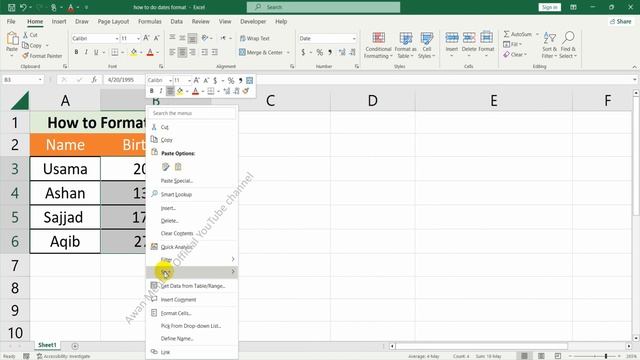
Task: Open the Name Box dropdown arrow
Action: pyautogui.click(x=40, y=80)
